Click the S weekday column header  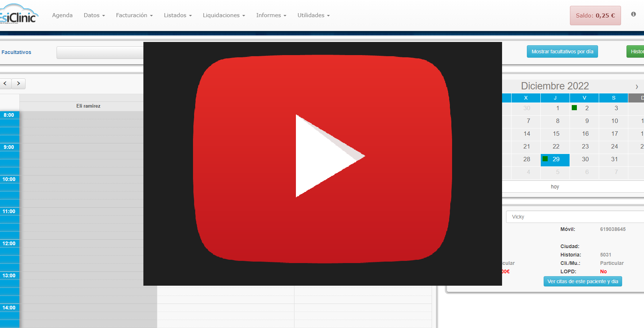[613, 98]
